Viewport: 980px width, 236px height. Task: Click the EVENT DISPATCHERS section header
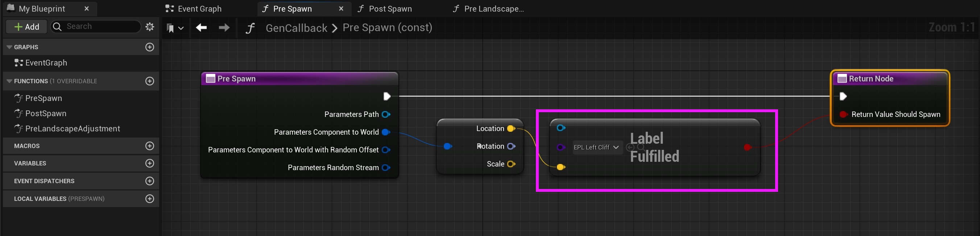tap(80, 181)
